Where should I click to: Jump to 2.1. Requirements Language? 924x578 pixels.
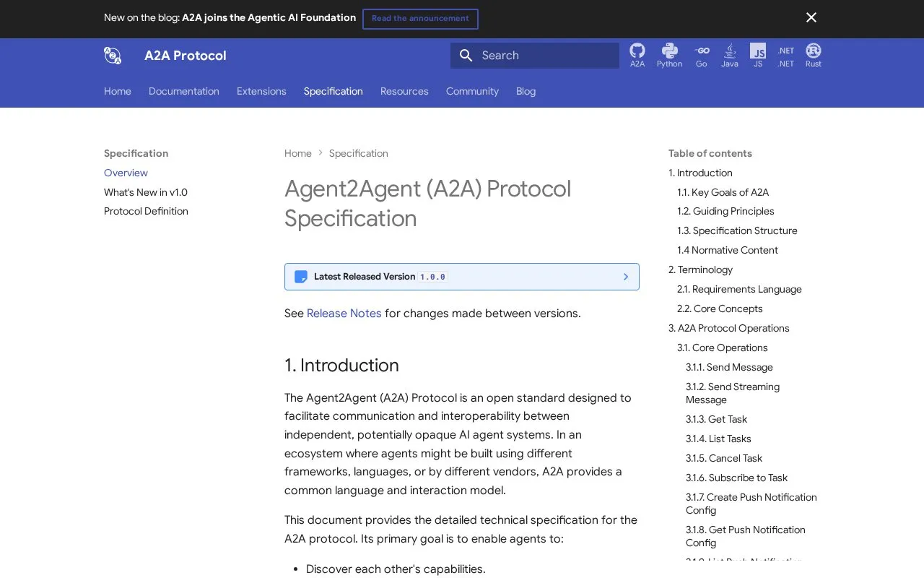(x=739, y=289)
